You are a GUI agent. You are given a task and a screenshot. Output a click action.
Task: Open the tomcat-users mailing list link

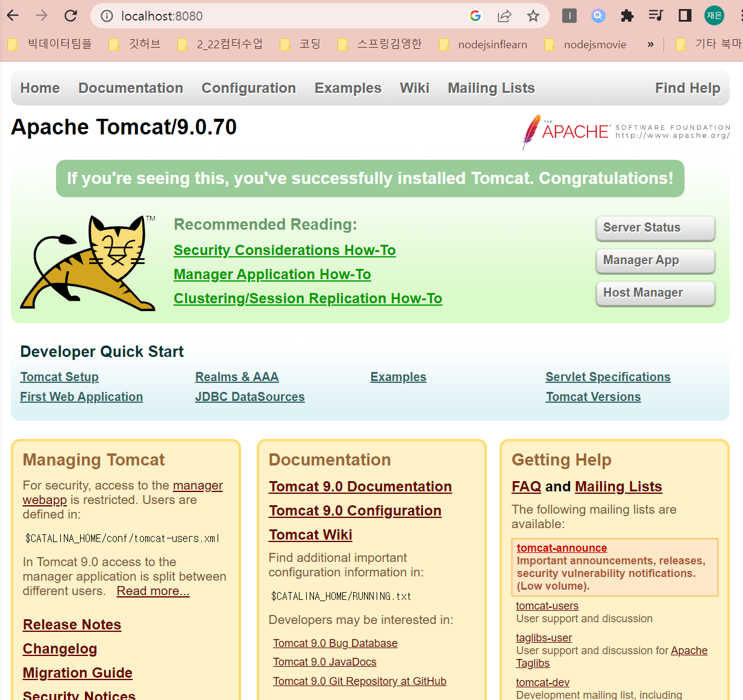(x=547, y=606)
